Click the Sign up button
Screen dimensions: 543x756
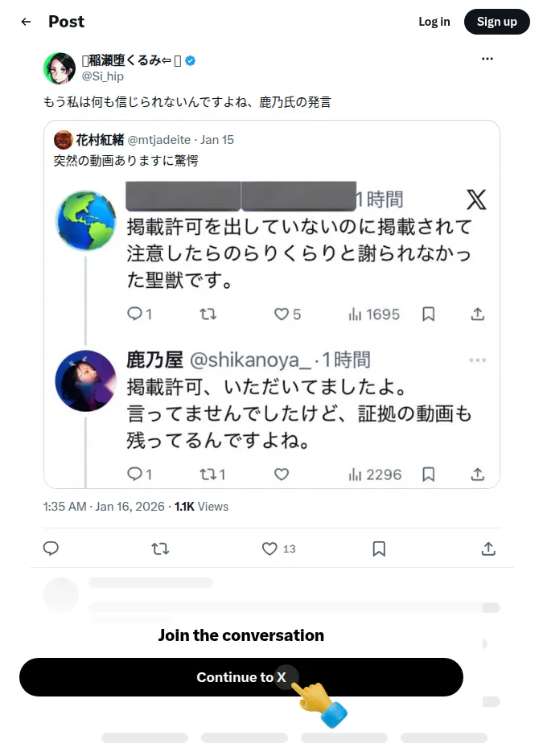tap(496, 22)
